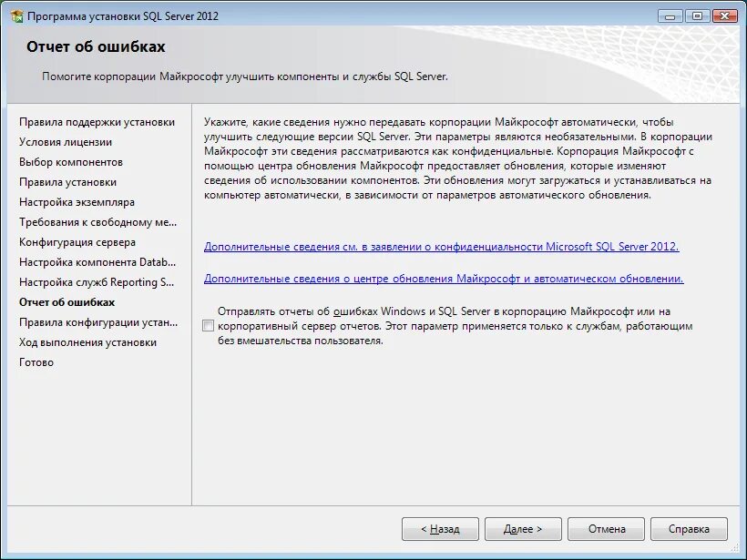Select step Правила поддержки установки

[x=97, y=122]
